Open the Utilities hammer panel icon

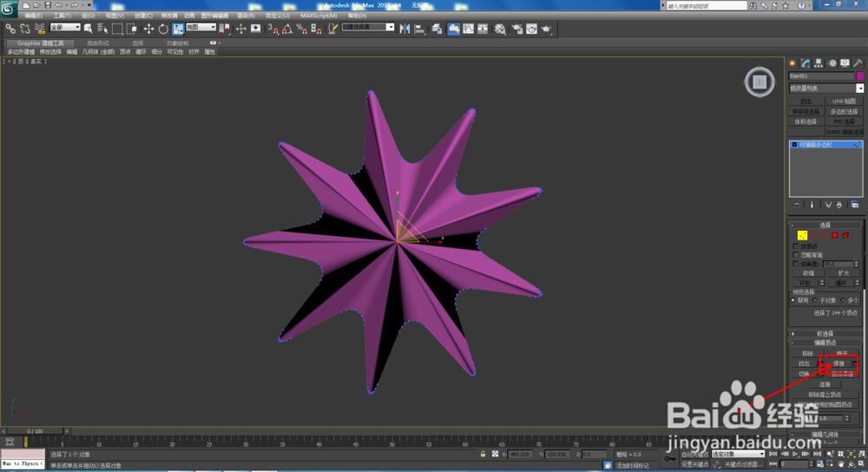coord(858,63)
